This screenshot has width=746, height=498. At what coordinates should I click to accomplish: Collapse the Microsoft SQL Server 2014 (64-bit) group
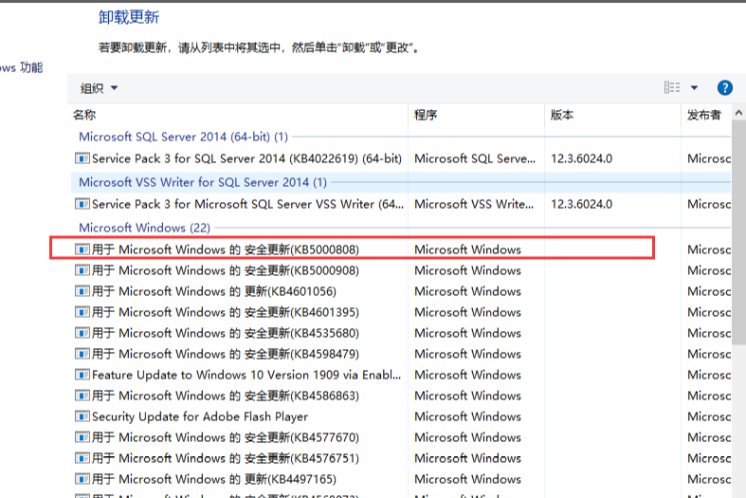click(x=183, y=137)
